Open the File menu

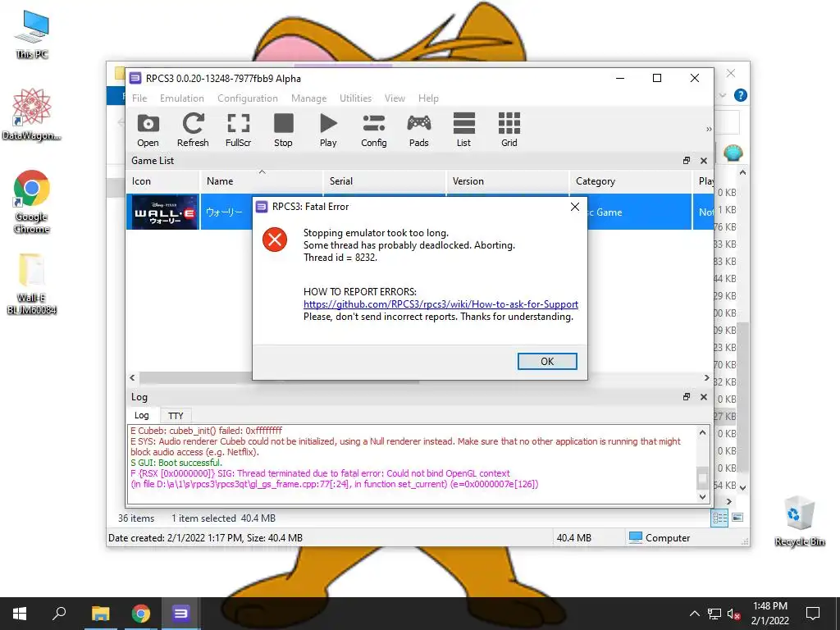pyautogui.click(x=139, y=98)
